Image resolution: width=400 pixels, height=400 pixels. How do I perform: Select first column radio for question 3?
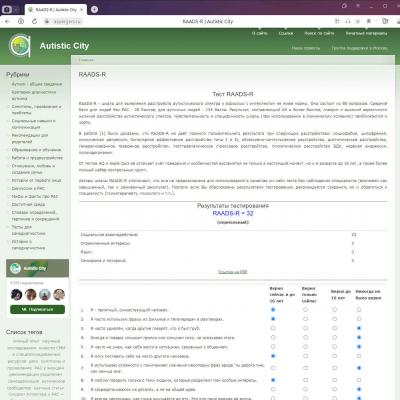(273, 328)
